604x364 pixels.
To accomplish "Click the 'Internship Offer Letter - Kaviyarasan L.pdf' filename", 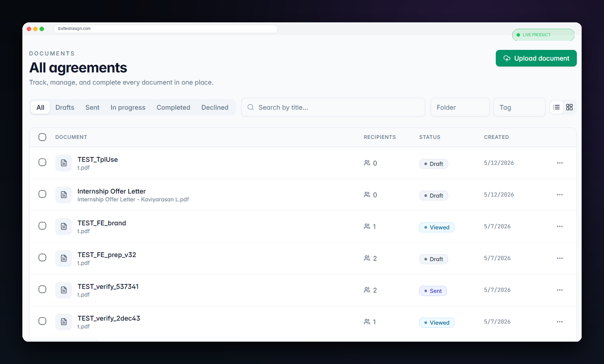I will coord(133,199).
